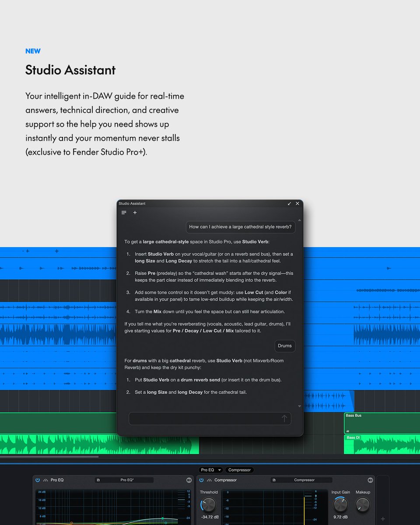Image resolution: width=420 pixels, height=525 pixels.
Task: Open the Compressor preset selector
Action: [x=304, y=480]
